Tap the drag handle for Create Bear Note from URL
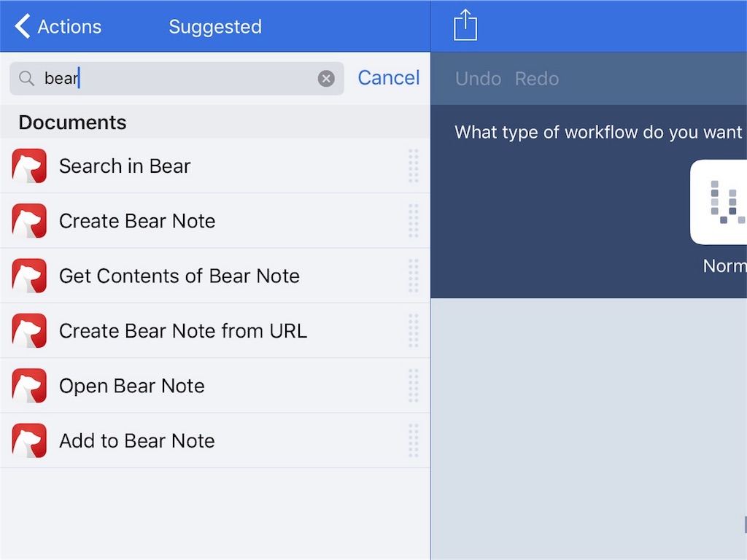Screen dimensions: 747x560 pos(414,331)
